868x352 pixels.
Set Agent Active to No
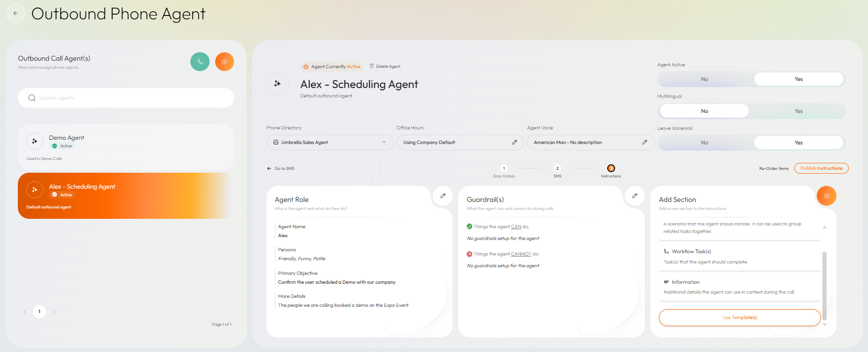pyautogui.click(x=704, y=79)
